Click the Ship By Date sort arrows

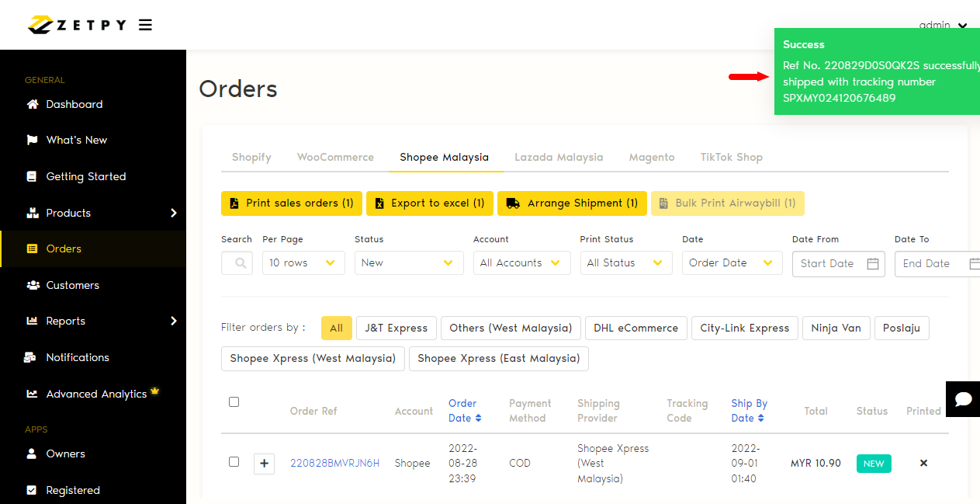click(760, 418)
